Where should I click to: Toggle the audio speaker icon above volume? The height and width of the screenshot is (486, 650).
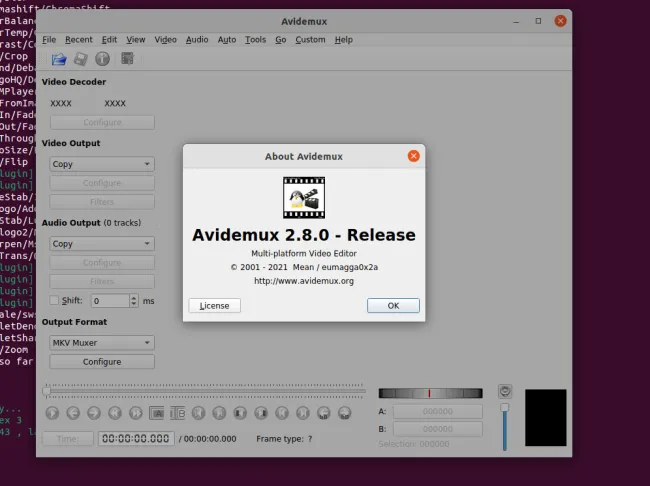(505, 391)
